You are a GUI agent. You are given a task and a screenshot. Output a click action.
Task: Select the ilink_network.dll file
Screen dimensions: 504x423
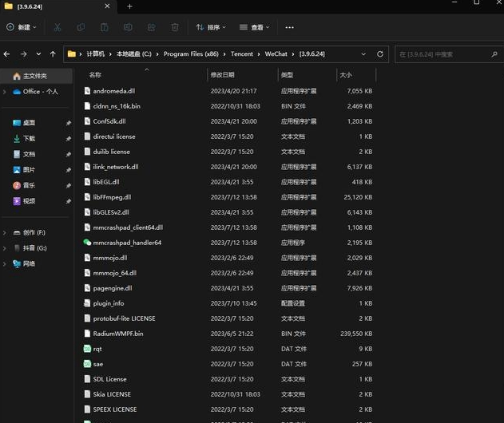tap(228, 167)
